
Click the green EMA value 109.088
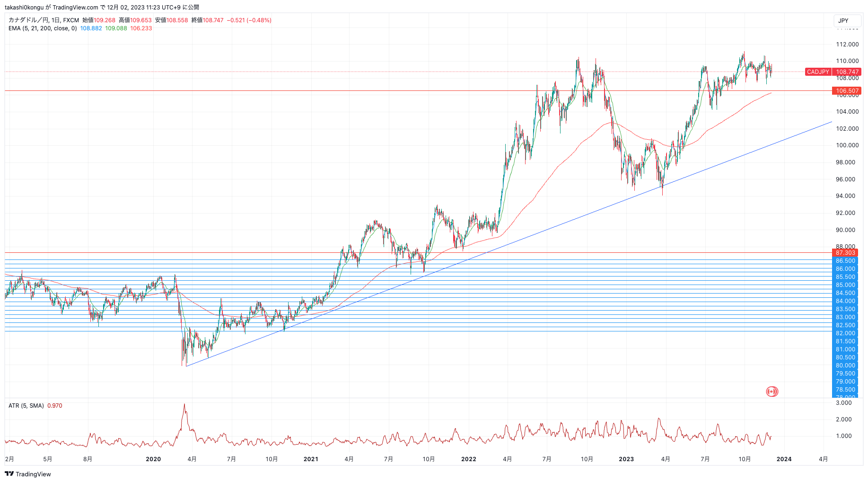click(116, 28)
